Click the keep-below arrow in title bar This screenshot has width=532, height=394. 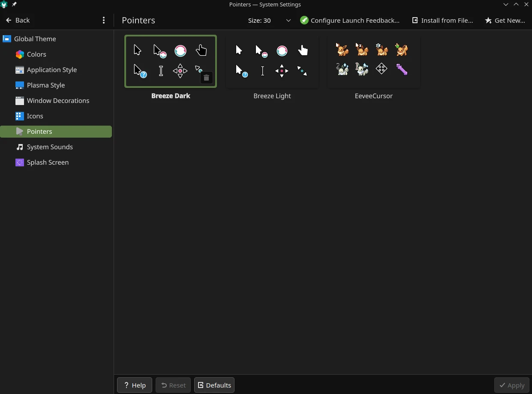point(506,4)
